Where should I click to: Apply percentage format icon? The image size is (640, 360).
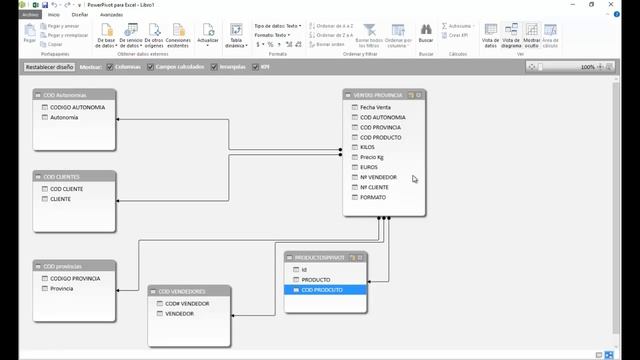270,44
